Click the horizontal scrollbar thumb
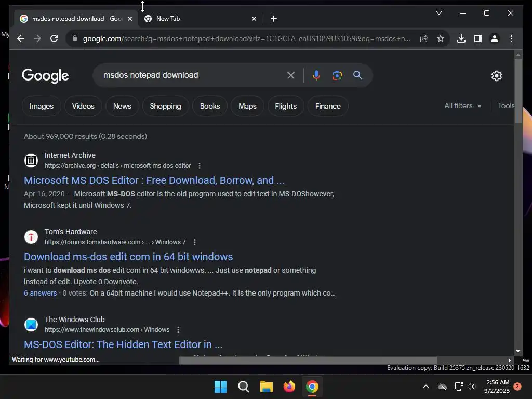Screen dimensions: 532x399 point(308,360)
